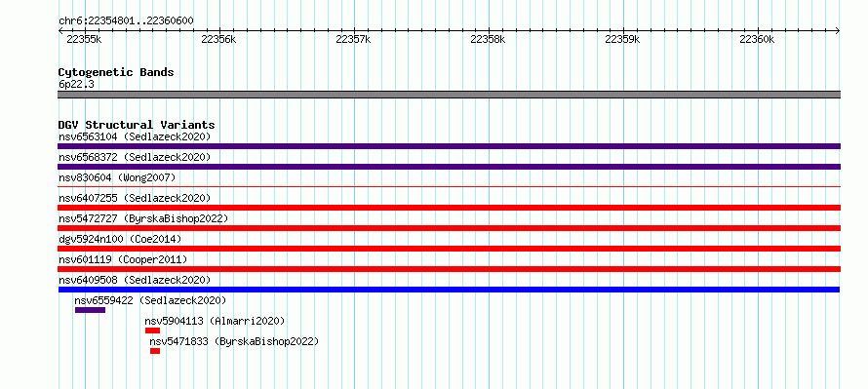This screenshot has width=868, height=389.
Task: Click the nsv6563104 (Sedlazeck2020) variant label
Action: [135, 136]
